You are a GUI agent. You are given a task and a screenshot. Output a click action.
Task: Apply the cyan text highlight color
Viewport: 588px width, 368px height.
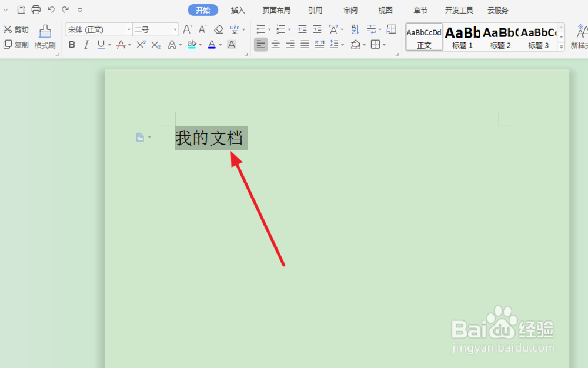tap(192, 45)
